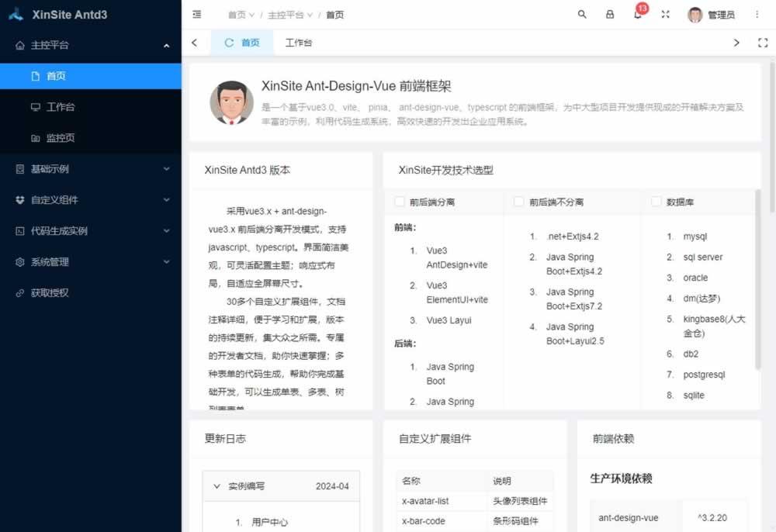The image size is (776, 532).
Task: Maximize content area via tab bar icon
Action: click(763, 43)
